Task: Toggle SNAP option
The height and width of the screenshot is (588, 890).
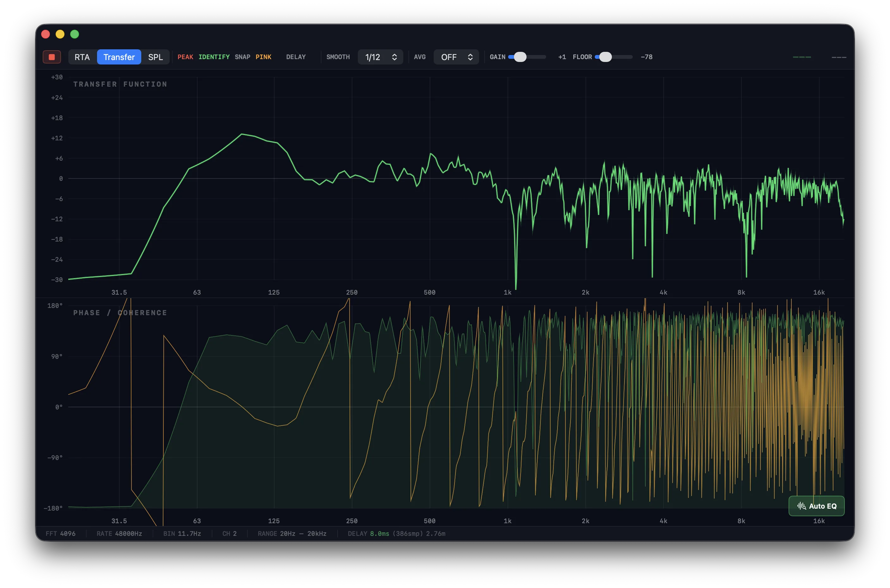Action: (x=242, y=57)
